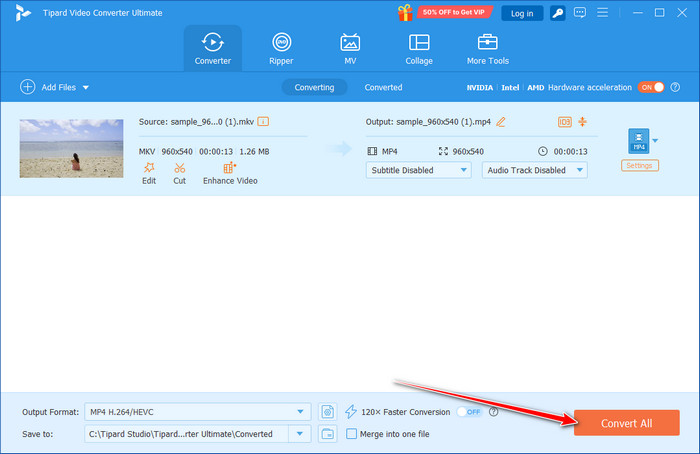This screenshot has width=700, height=454.
Task: Switch to the Converting tab
Action: (314, 88)
